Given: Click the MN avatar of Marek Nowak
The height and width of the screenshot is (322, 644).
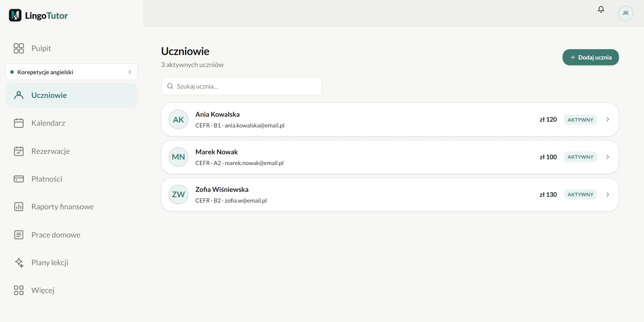Looking at the screenshot, I should click(x=178, y=157).
